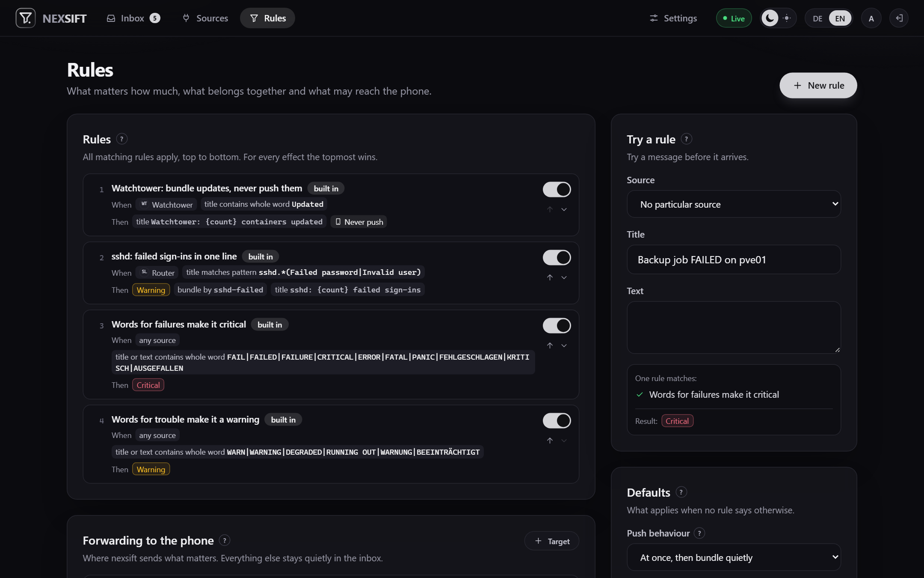924x578 pixels.
Task: Open the Sources tab
Action: tap(205, 18)
